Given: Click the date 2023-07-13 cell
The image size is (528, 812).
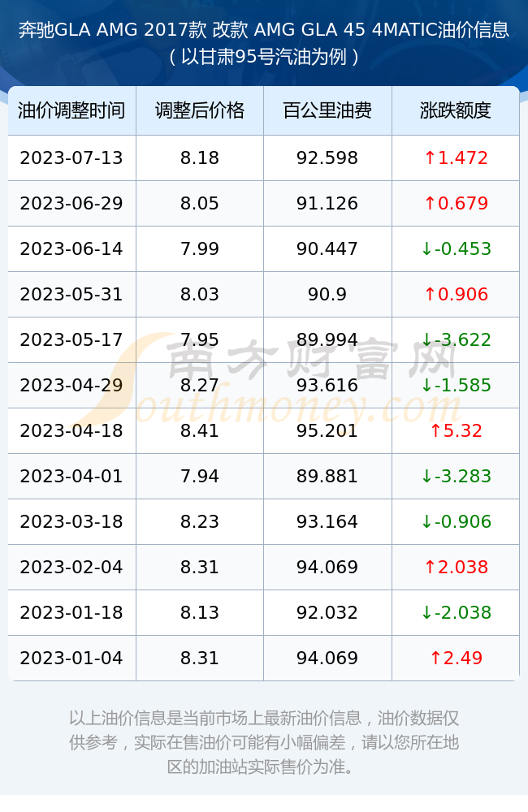Looking at the screenshot, I should 71,158.
